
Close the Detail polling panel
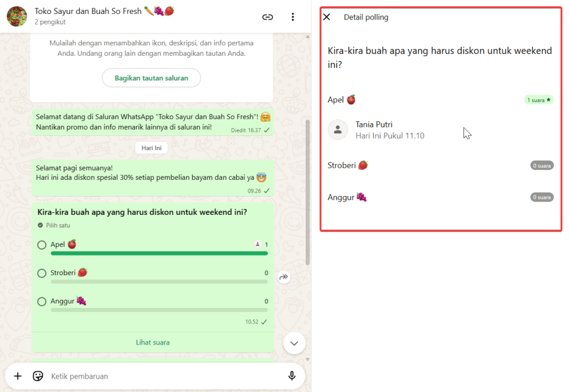coord(327,17)
